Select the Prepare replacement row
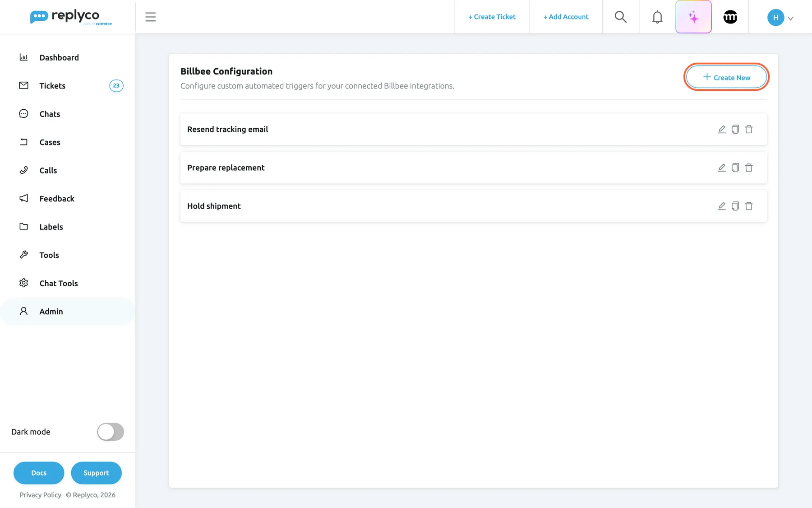 pyautogui.click(x=474, y=168)
